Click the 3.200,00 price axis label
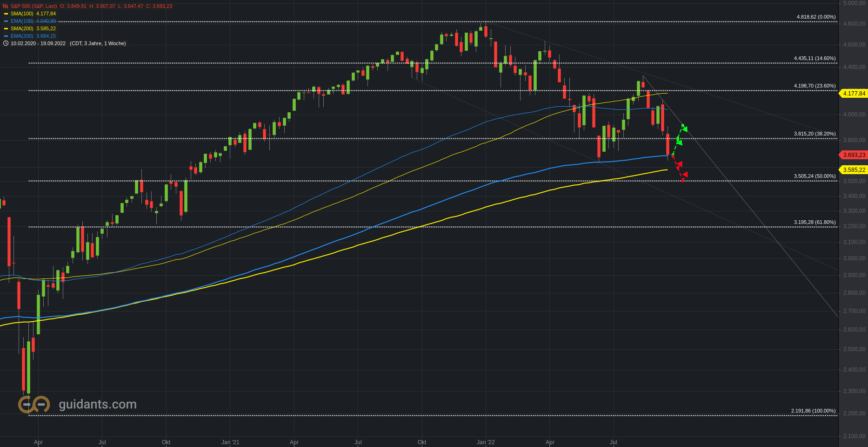The width and height of the screenshot is (868, 447). tap(854, 226)
